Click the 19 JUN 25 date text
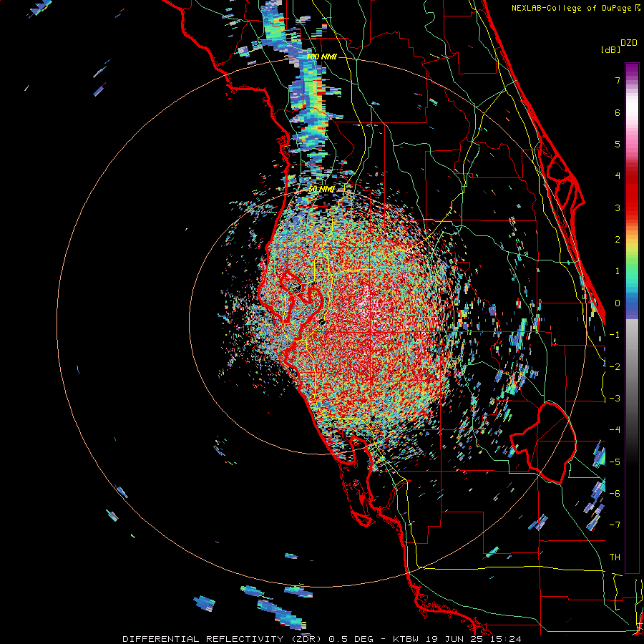The image size is (644, 644). point(456,639)
